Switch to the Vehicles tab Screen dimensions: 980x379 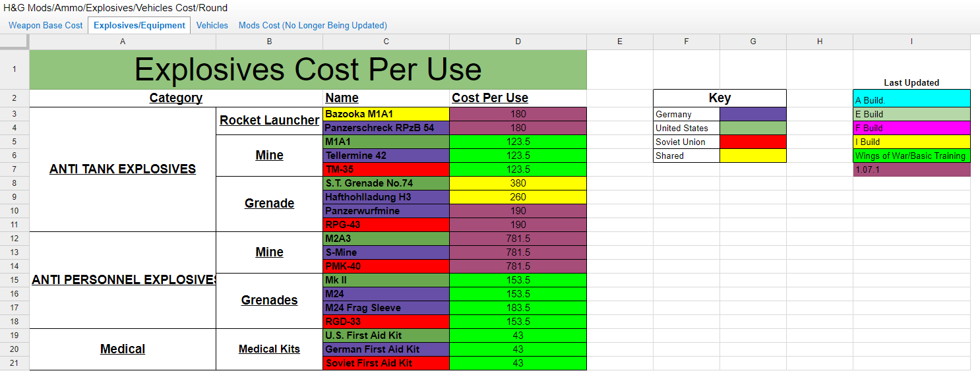coord(212,25)
